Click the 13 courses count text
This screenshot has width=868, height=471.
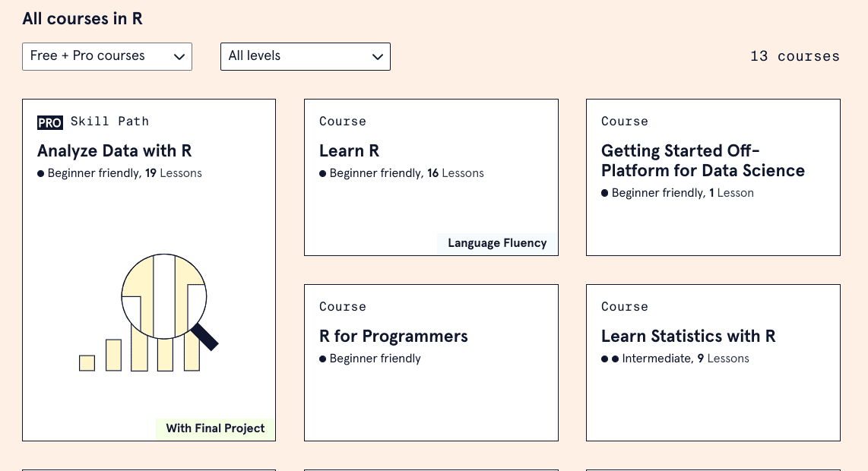tap(794, 56)
